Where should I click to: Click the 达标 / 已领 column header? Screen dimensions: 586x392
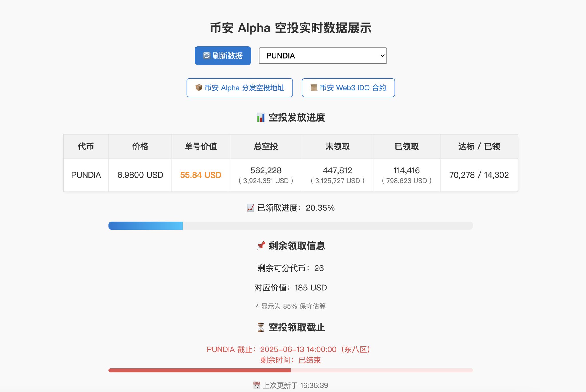coord(479,146)
